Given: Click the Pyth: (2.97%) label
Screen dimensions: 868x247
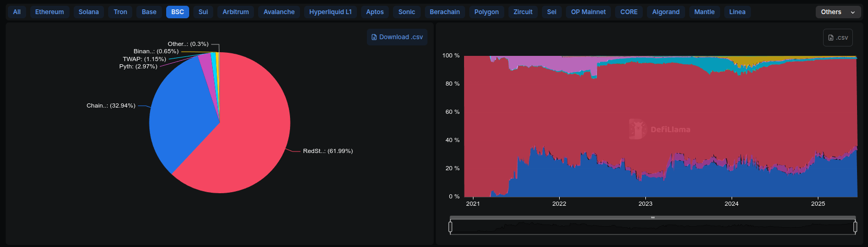Looking at the screenshot, I should click(x=138, y=66).
